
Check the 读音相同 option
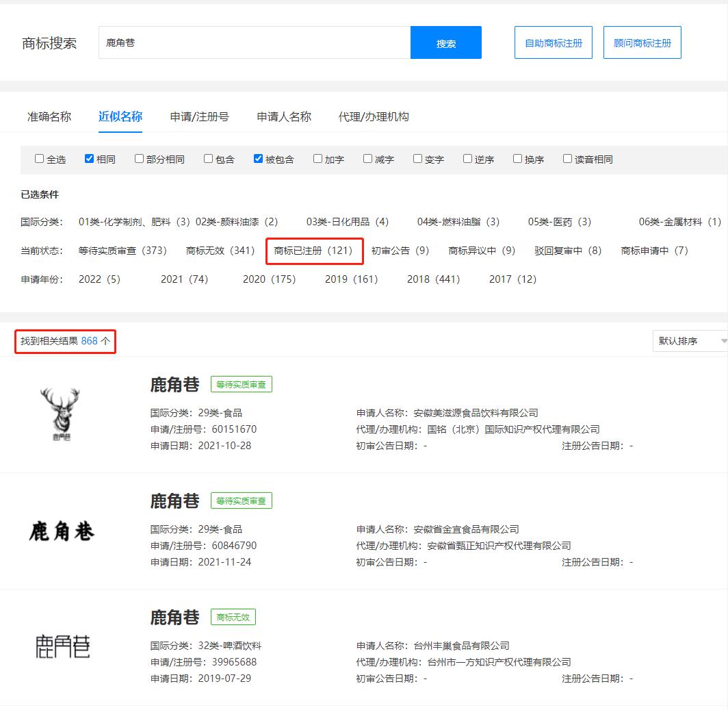(567, 158)
